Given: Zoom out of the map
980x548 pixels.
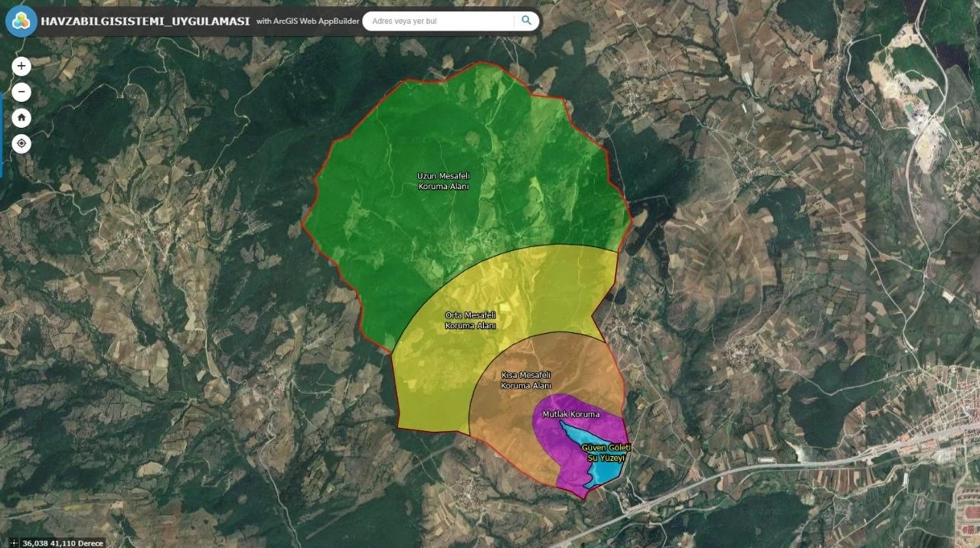Looking at the screenshot, I should [21, 93].
